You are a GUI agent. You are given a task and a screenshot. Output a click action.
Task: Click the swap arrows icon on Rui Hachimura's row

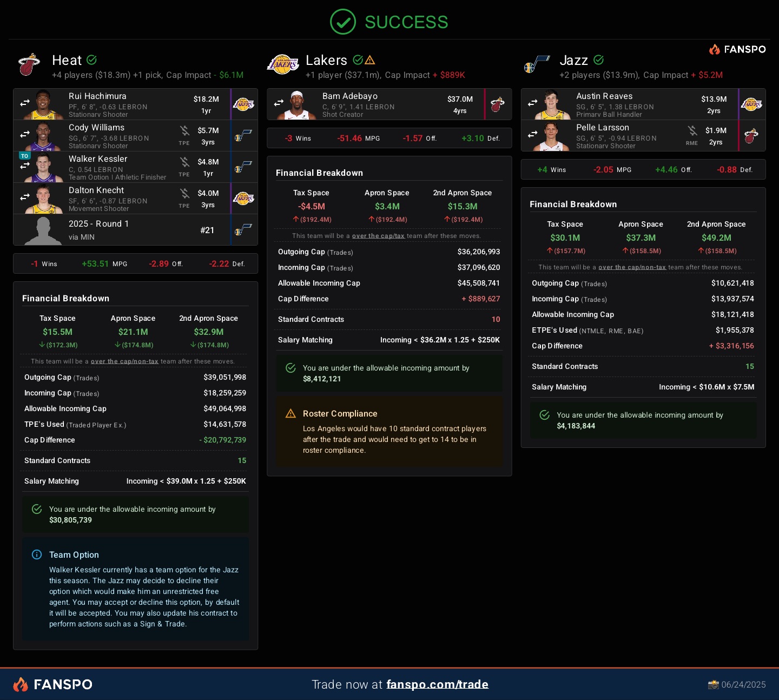(25, 102)
